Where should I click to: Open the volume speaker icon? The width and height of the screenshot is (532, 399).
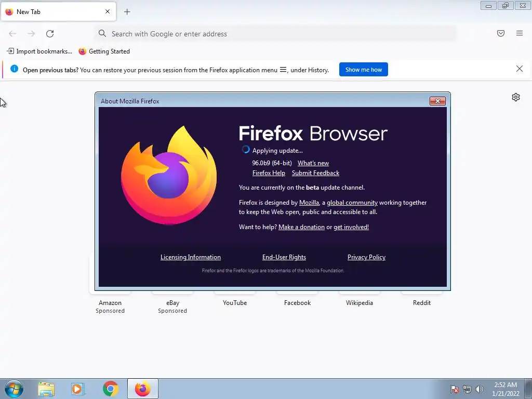[x=479, y=389]
